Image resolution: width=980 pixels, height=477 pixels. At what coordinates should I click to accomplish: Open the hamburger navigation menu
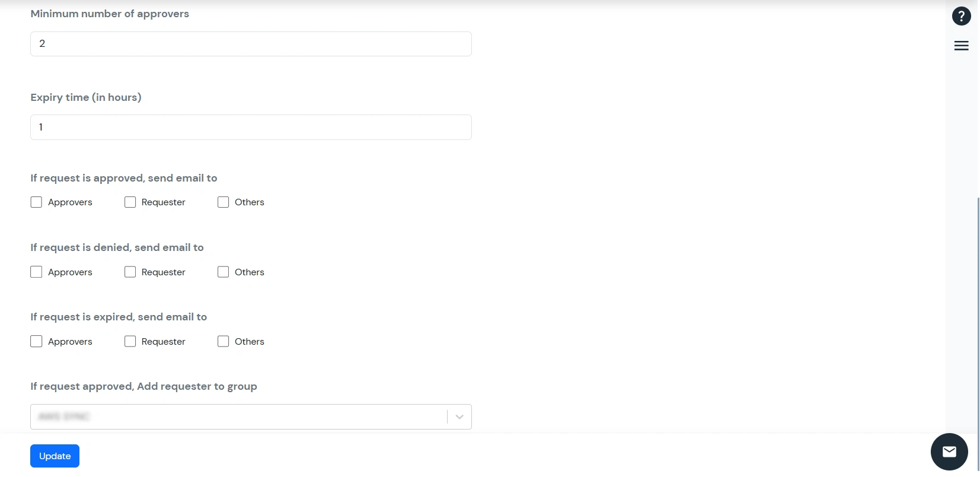[961, 45]
